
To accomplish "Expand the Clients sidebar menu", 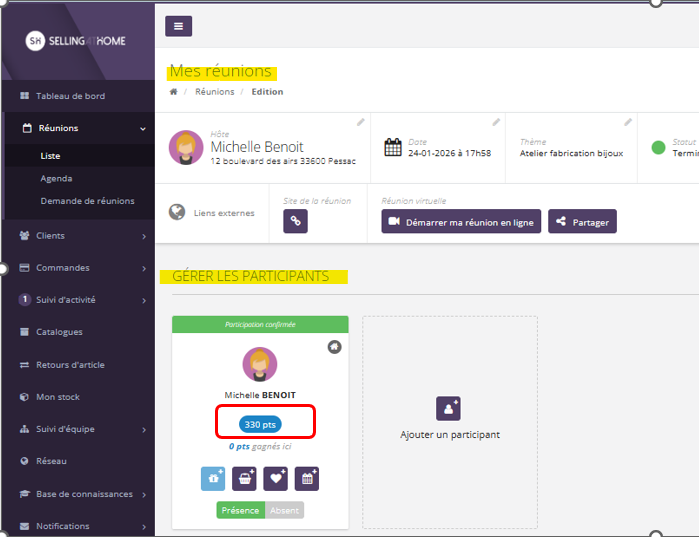I will (x=78, y=236).
